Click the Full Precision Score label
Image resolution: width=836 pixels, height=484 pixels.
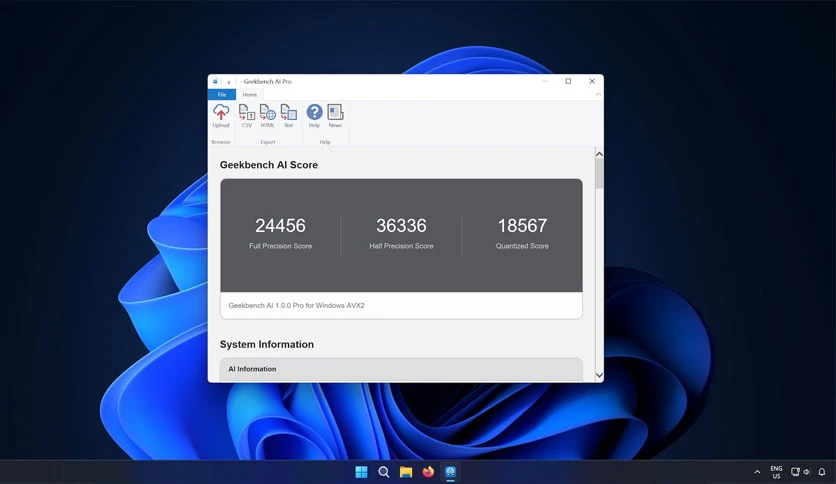point(280,246)
